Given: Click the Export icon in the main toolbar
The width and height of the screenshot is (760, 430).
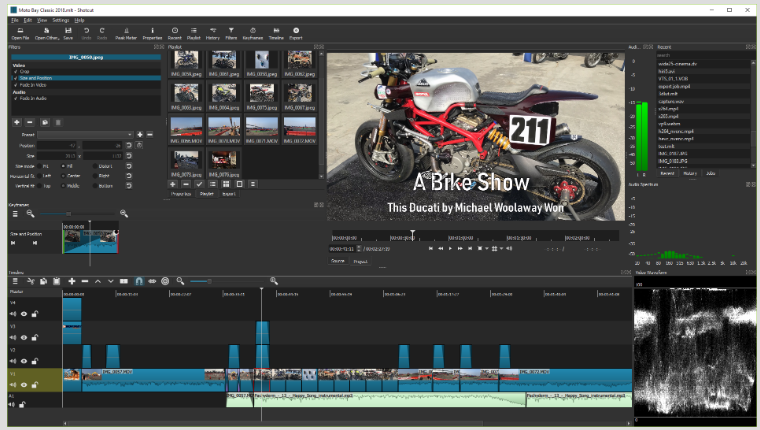Looking at the screenshot, I should pyautogui.click(x=296, y=33).
